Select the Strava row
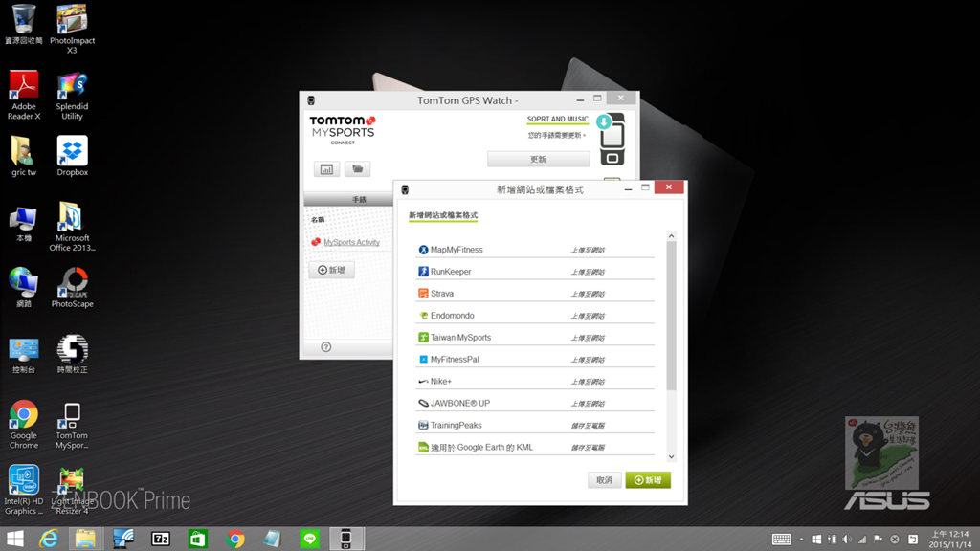 coord(535,294)
